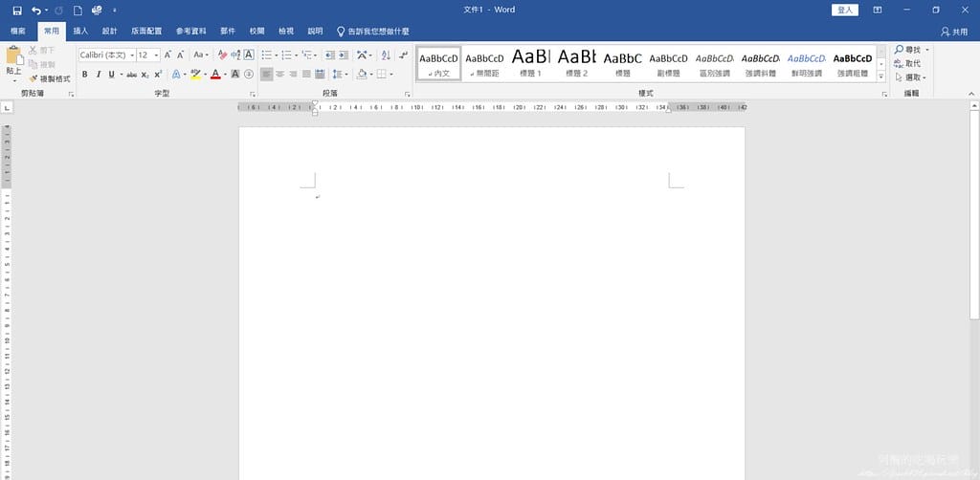
Task: Decrease the paragraph indent
Action: (x=330, y=55)
